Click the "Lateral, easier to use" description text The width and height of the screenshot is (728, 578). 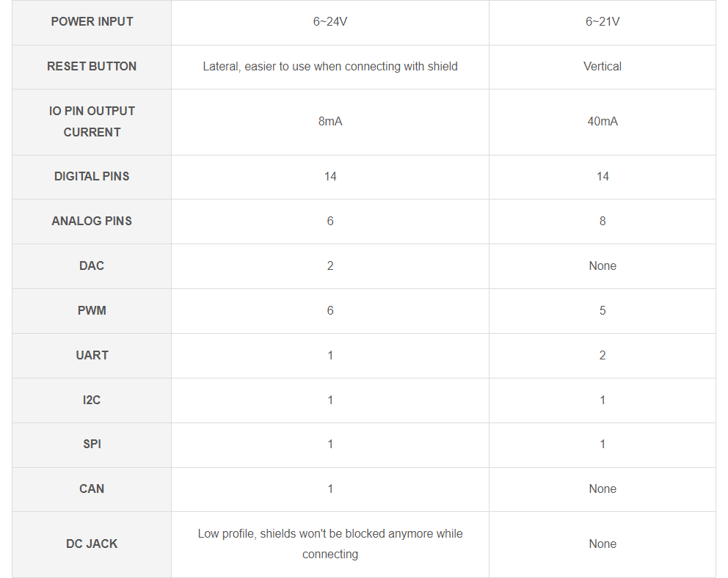tap(330, 66)
